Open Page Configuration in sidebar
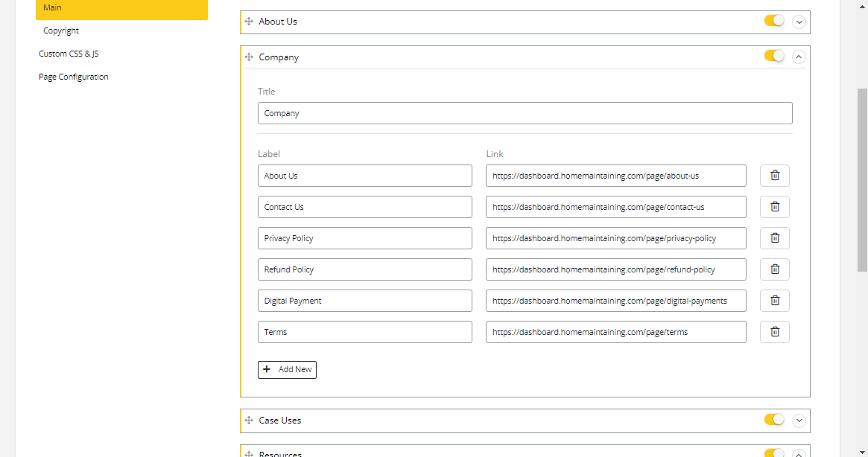The width and height of the screenshot is (868, 457). (x=74, y=77)
